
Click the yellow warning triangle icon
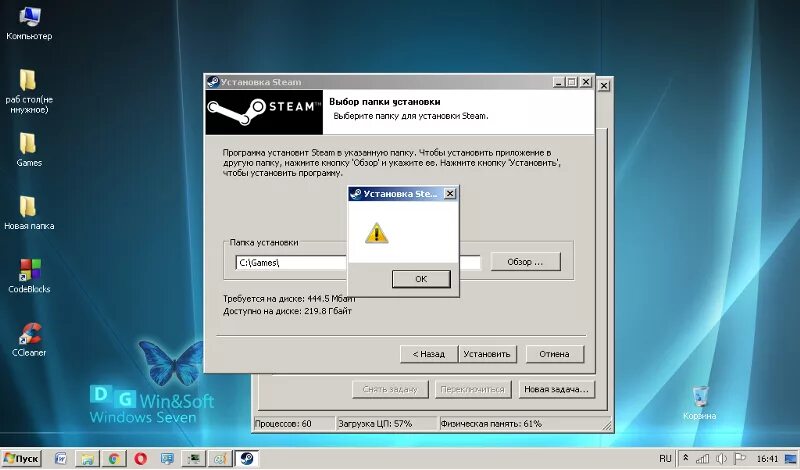[x=377, y=233]
